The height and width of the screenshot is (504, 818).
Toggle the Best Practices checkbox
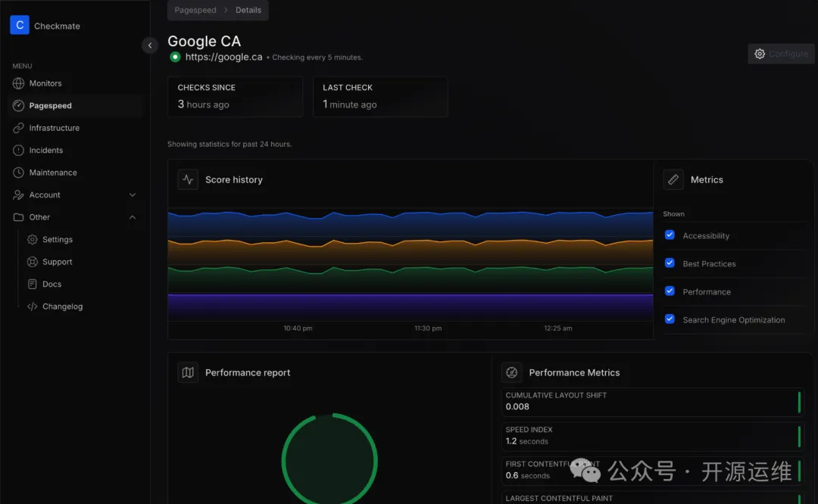click(670, 263)
